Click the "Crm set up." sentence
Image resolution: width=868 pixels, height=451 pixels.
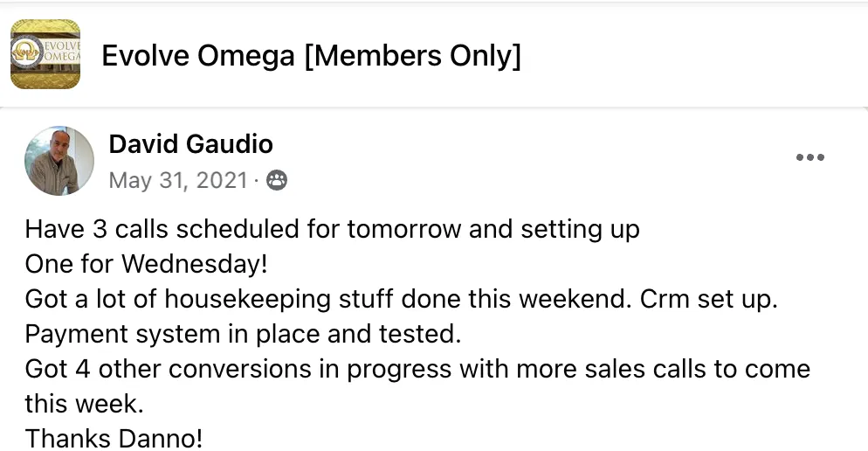coord(708,299)
